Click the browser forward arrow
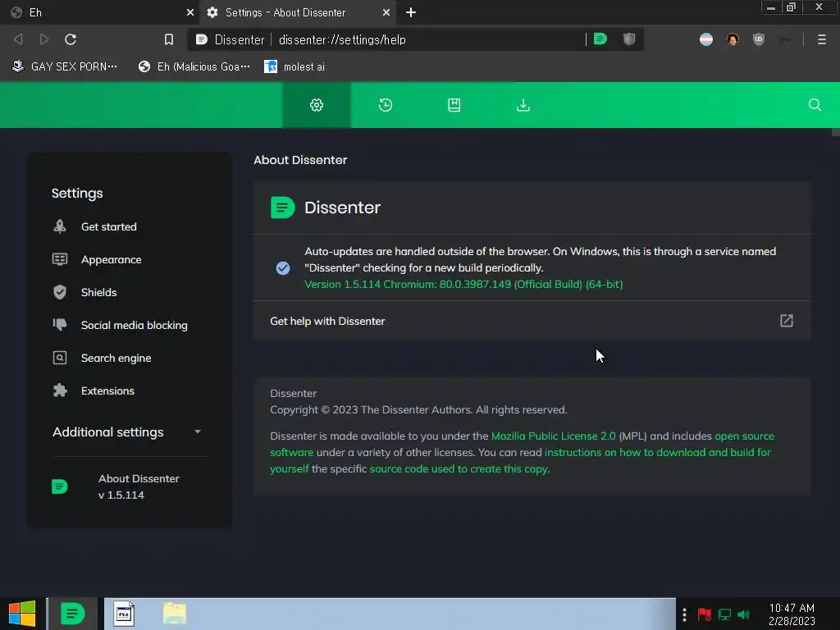The height and width of the screenshot is (630, 840). coord(44,39)
